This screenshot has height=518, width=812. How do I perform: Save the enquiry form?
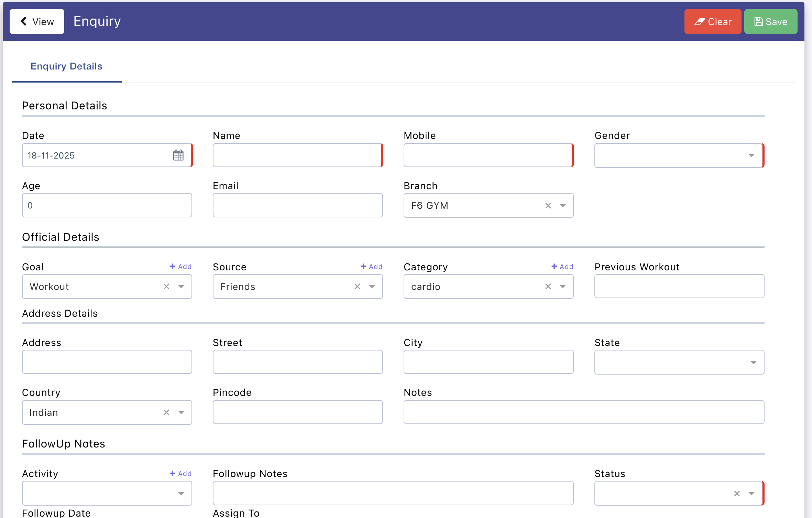point(770,22)
